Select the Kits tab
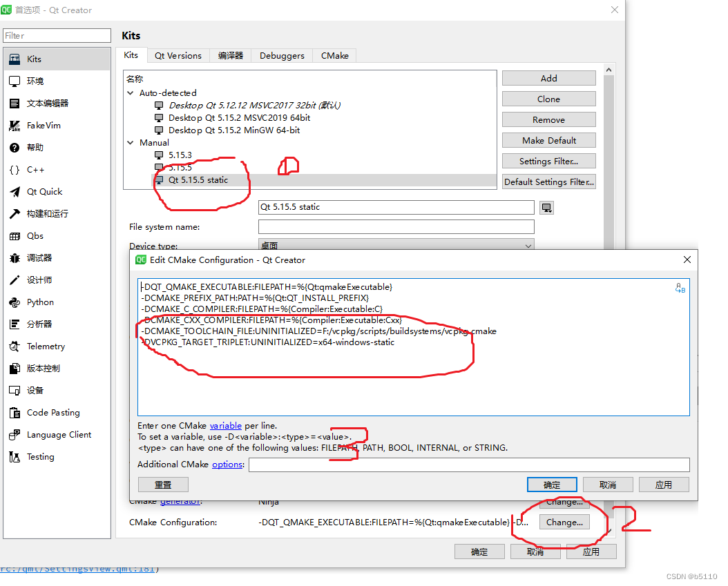The image size is (728, 586). 131,55
